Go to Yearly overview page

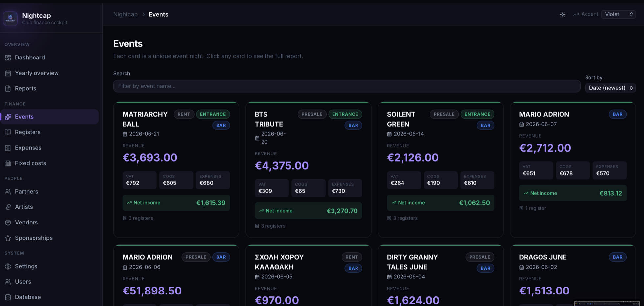(x=49, y=73)
